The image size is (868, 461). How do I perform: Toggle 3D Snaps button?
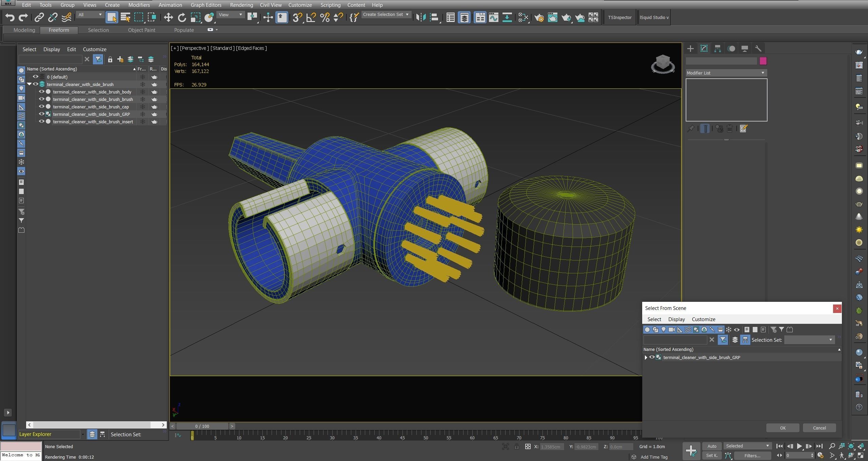click(297, 17)
